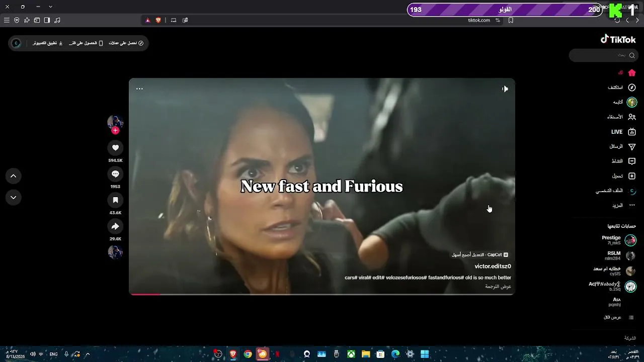The image size is (644, 362).
Task: Open the b.25q followed account
Action: (x=613, y=287)
